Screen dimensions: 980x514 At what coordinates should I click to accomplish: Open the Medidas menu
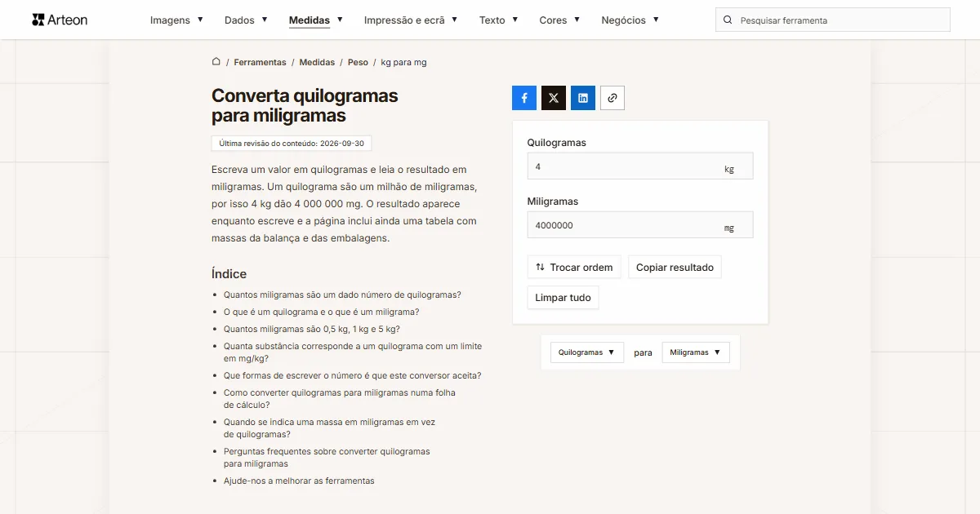pyautogui.click(x=316, y=20)
